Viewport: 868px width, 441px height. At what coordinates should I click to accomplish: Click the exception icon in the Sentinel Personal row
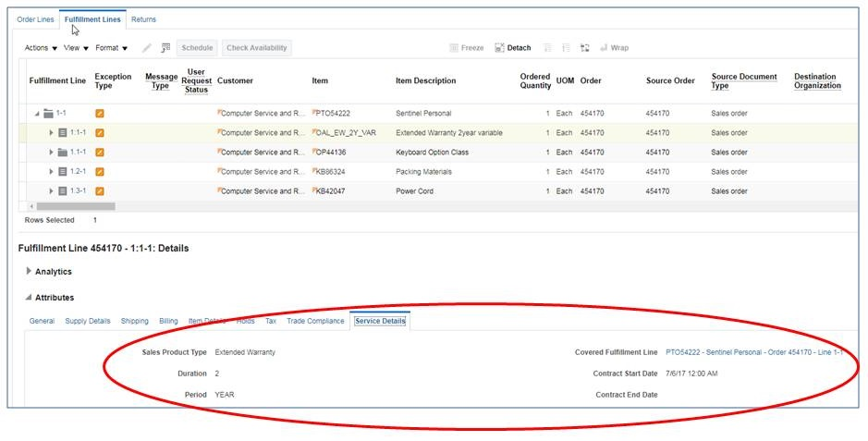pos(100,114)
